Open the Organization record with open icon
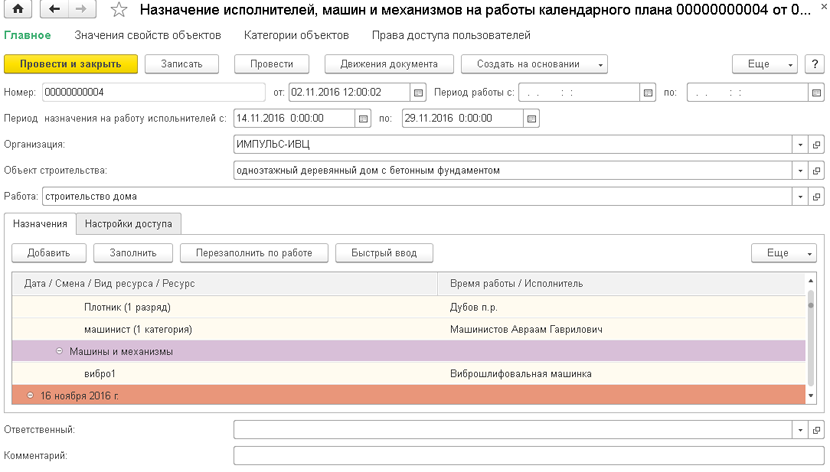This screenshot has width=830, height=472. click(817, 145)
